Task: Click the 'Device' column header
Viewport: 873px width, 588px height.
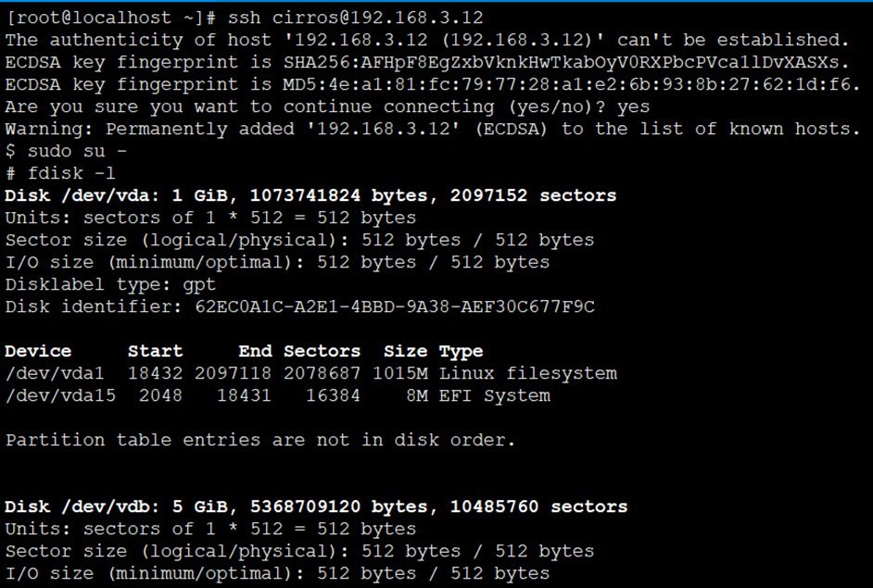Action: tap(38, 351)
